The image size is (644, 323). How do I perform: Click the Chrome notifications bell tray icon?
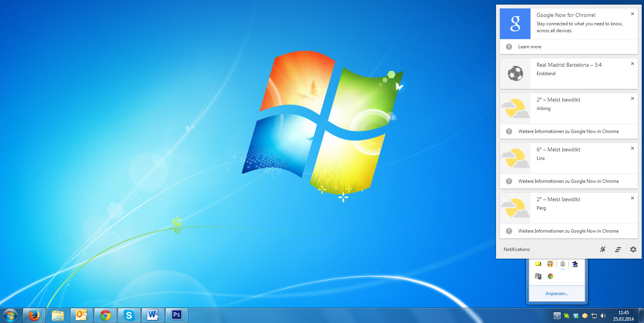click(x=563, y=264)
